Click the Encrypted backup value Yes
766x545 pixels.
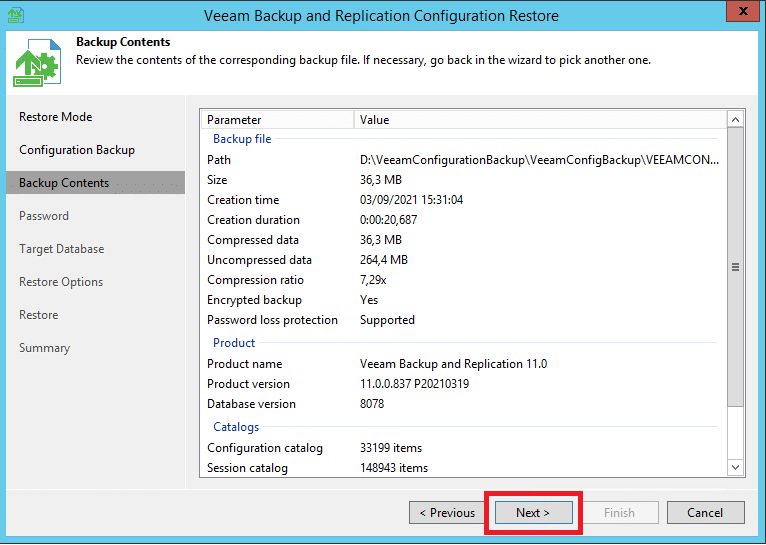tap(369, 300)
